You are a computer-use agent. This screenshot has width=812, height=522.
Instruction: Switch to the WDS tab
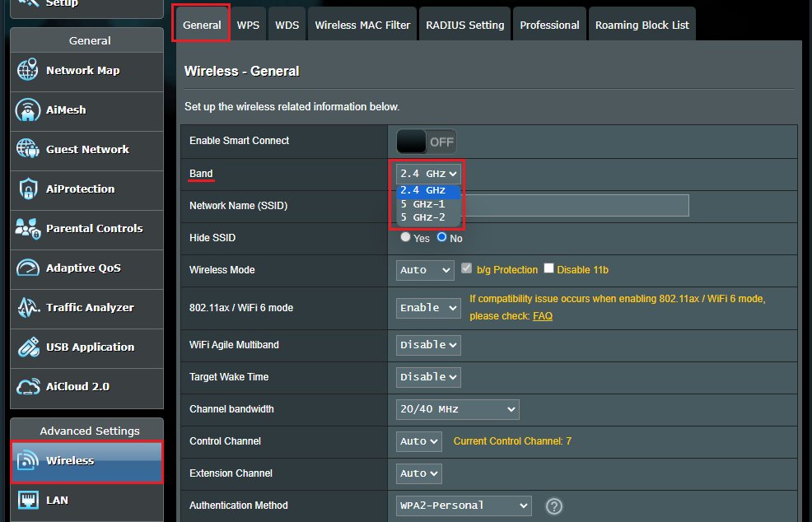[x=287, y=25]
